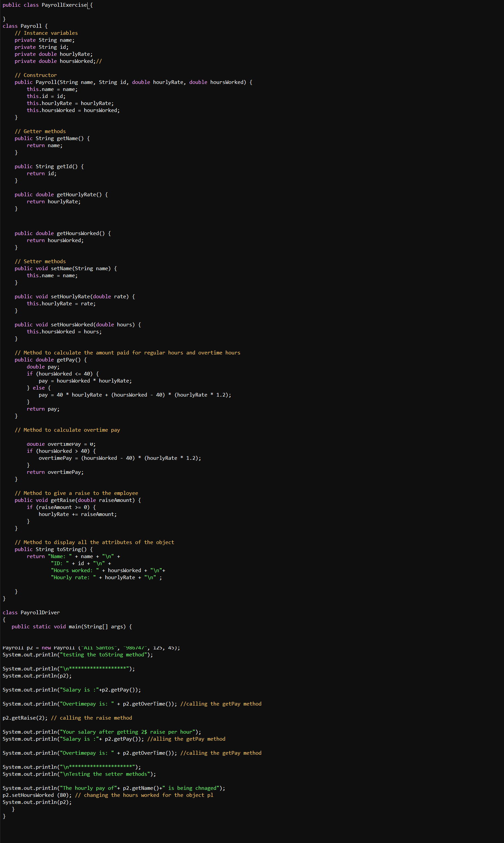Viewport: 504px width, 843px height.
Task: Click the 'class PayrollDriver' declaration line
Action: (31, 613)
